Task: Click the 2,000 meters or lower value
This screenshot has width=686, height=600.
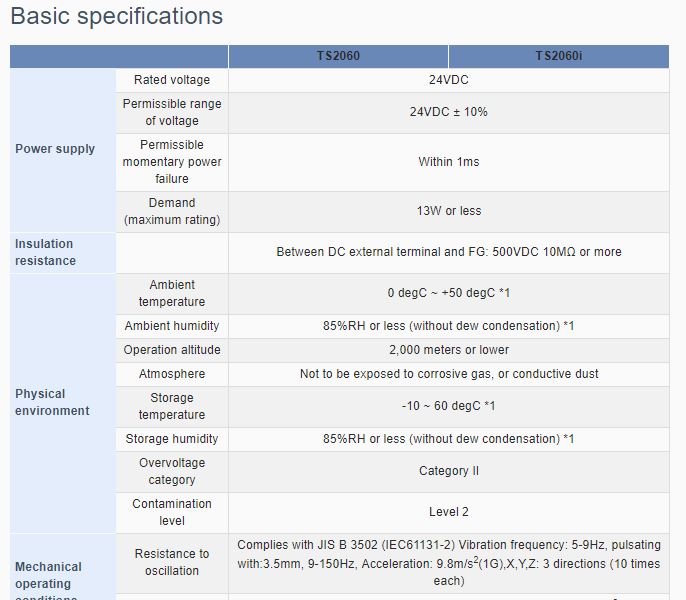Action: pos(449,350)
